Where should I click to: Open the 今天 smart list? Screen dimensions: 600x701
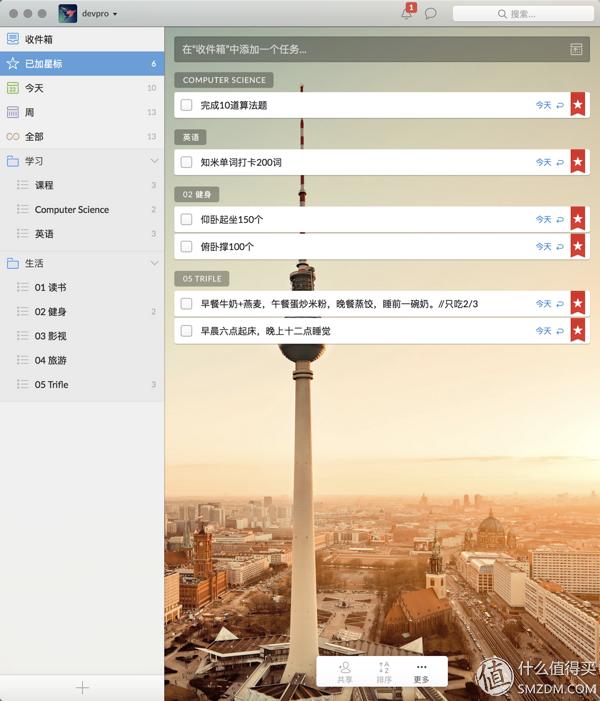click(82, 88)
